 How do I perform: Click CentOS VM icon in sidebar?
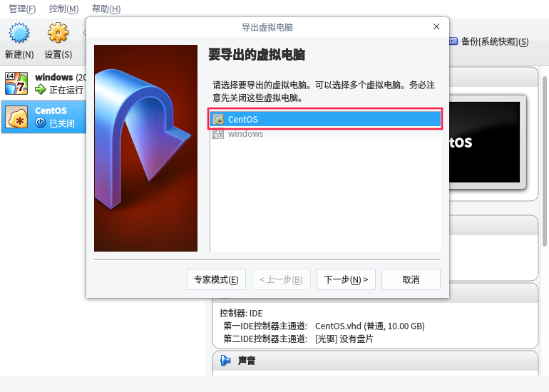coord(16,117)
